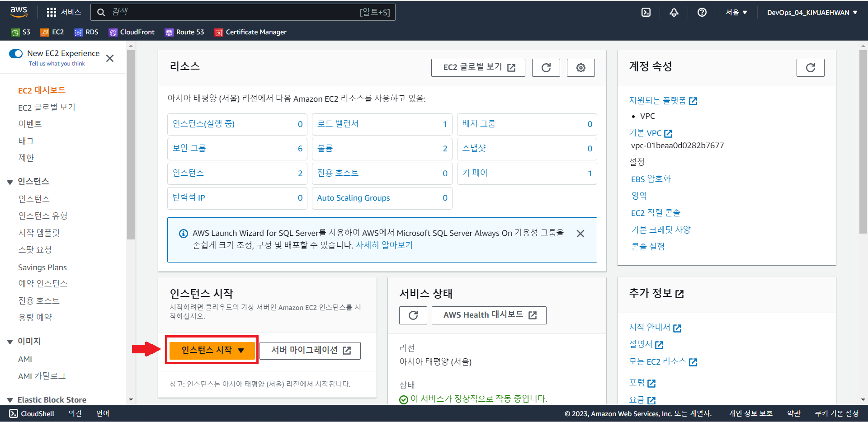Open 쿠키 기본 설정 in footer

pyautogui.click(x=837, y=413)
